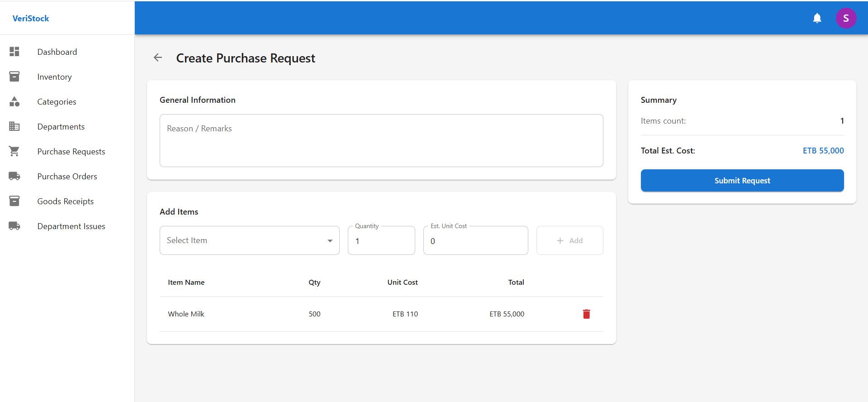
Task: Click into the Quantity field
Action: pyautogui.click(x=381, y=241)
